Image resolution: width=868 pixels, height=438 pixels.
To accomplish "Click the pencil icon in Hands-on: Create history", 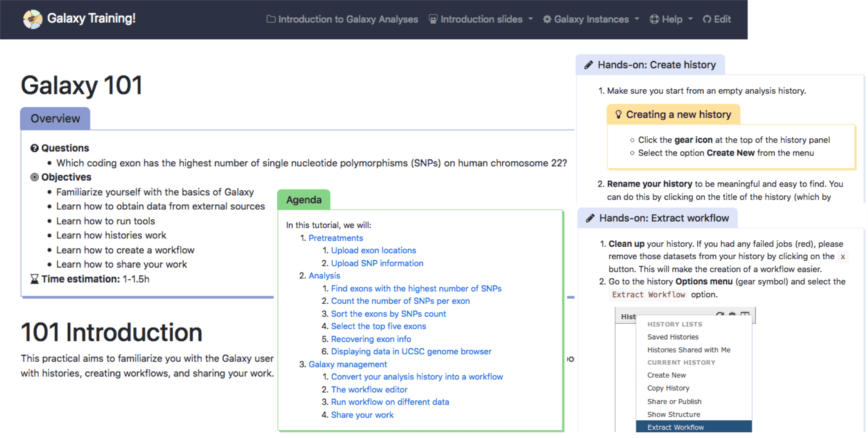I will pyautogui.click(x=589, y=65).
